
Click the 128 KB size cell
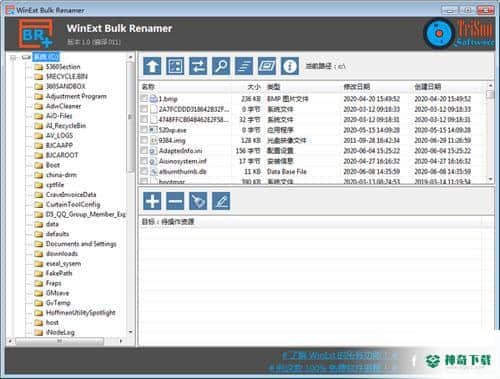pyautogui.click(x=251, y=140)
